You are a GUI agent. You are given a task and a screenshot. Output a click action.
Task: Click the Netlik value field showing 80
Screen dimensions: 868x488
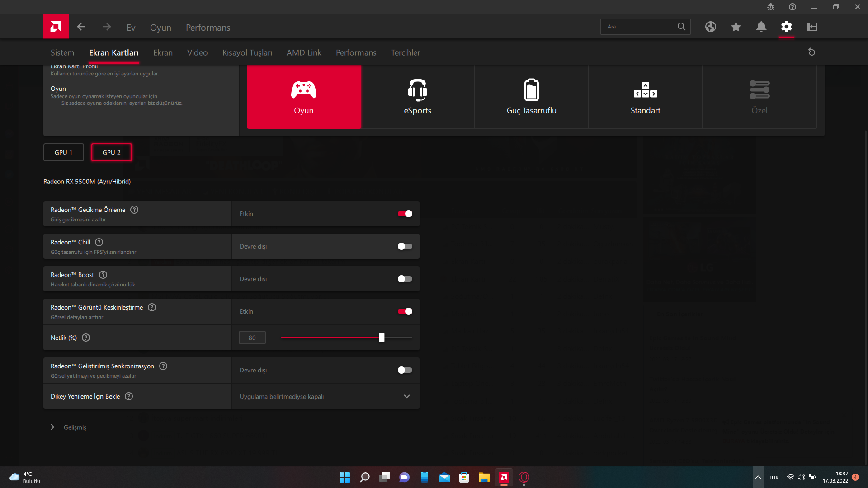[x=252, y=338]
